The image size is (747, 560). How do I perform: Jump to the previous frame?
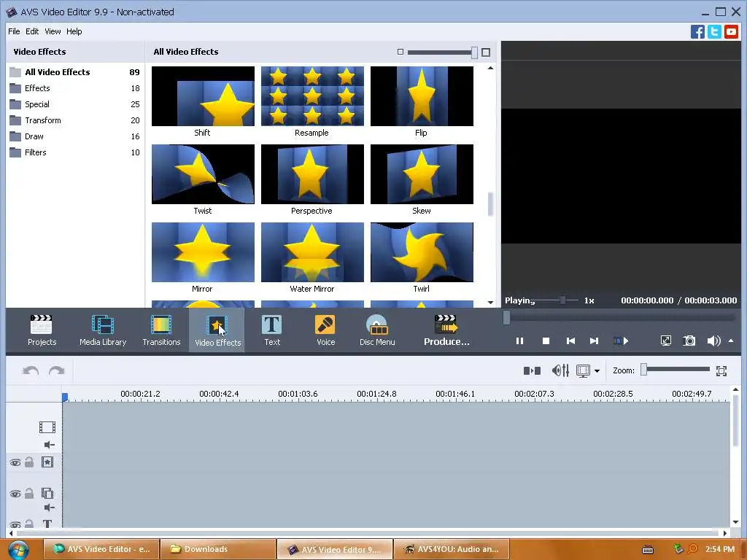[x=570, y=341]
